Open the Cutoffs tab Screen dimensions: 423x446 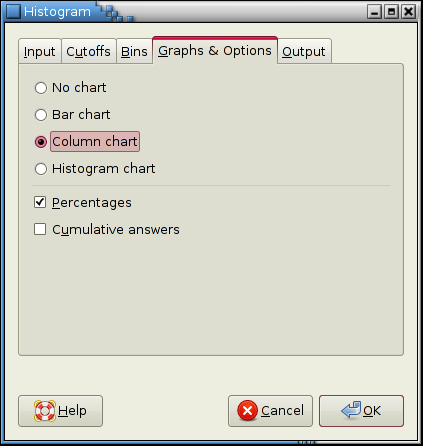click(x=88, y=51)
